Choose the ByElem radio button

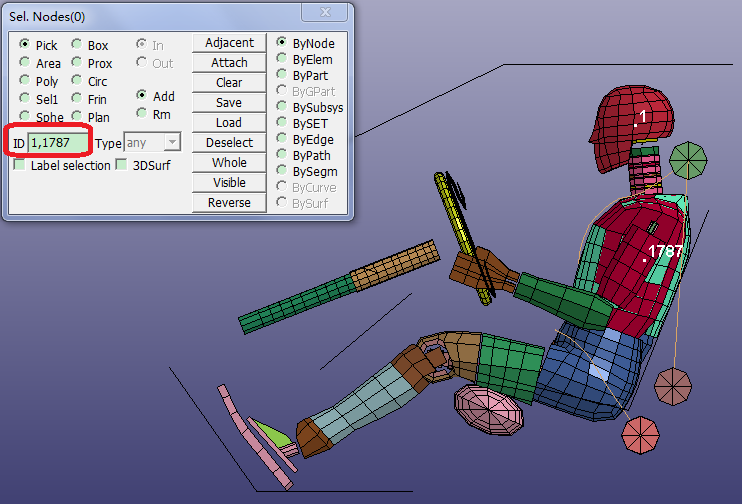point(282,60)
